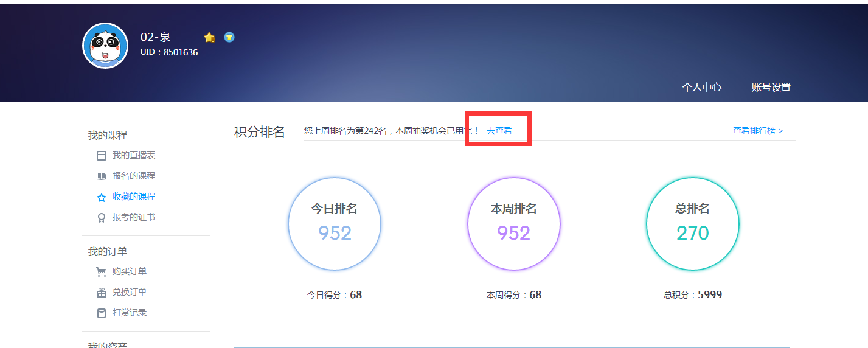Screen dimensions: 868x348
Task: Click the username 02-泉
Action: coord(156,37)
